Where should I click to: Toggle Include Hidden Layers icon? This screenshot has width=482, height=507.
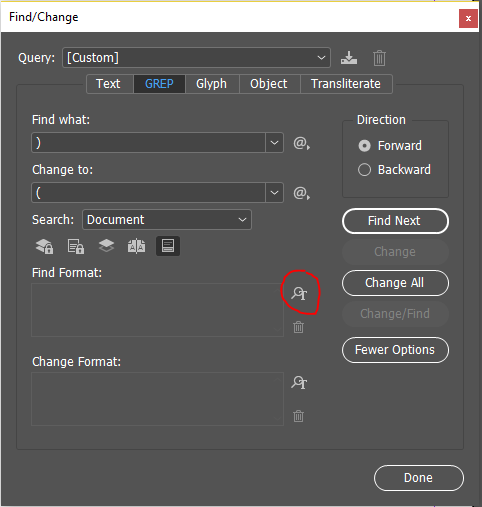click(106, 246)
